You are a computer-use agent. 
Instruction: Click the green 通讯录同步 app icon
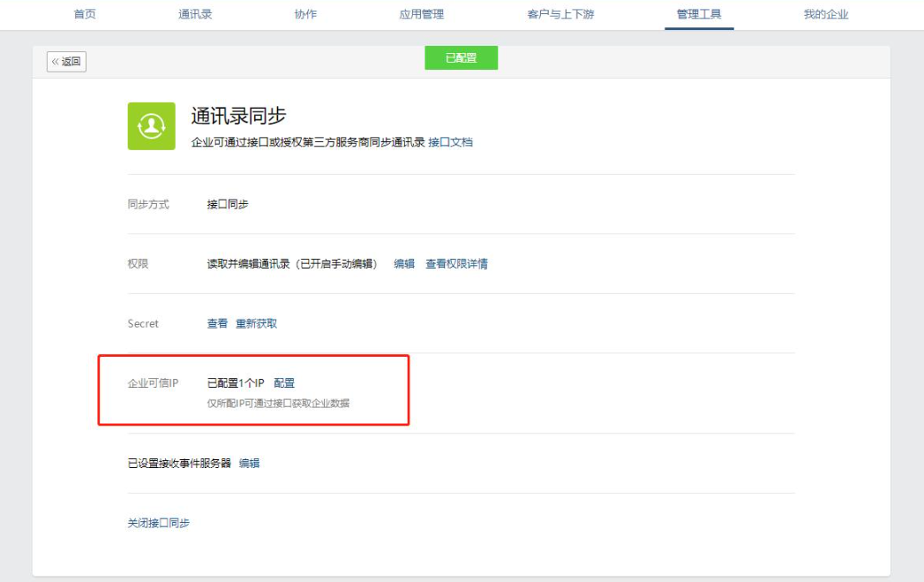(x=152, y=126)
